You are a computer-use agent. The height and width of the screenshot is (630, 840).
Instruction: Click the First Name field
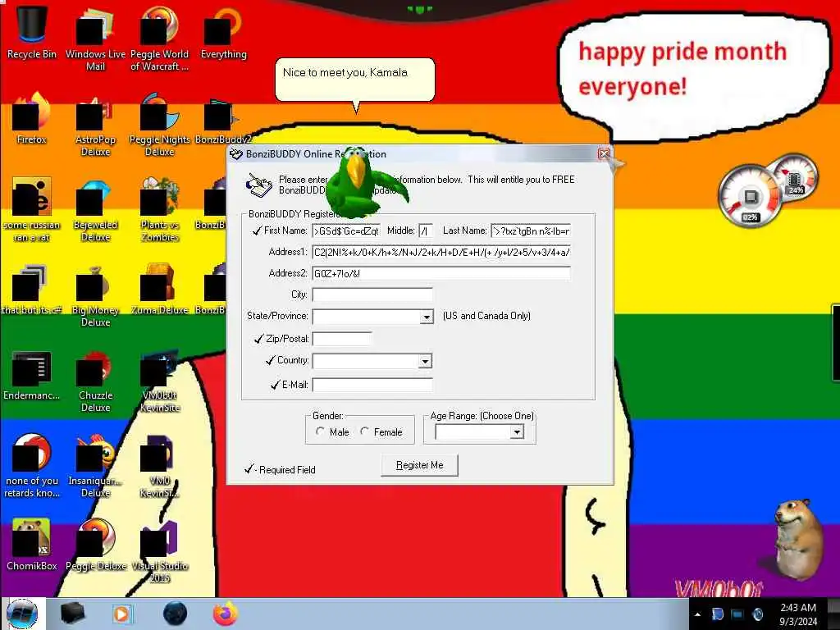tap(346, 231)
